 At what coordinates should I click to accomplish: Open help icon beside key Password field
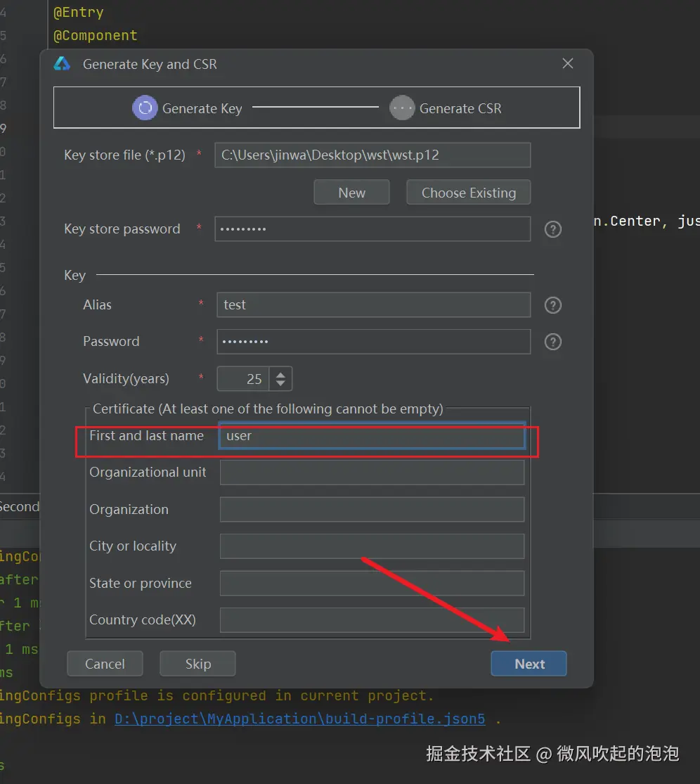[x=552, y=342]
